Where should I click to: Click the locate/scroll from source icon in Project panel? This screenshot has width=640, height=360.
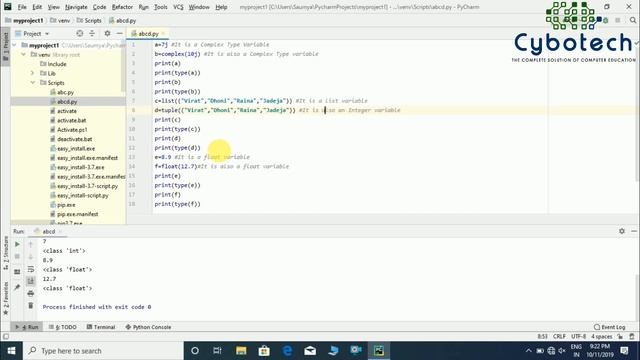point(80,33)
